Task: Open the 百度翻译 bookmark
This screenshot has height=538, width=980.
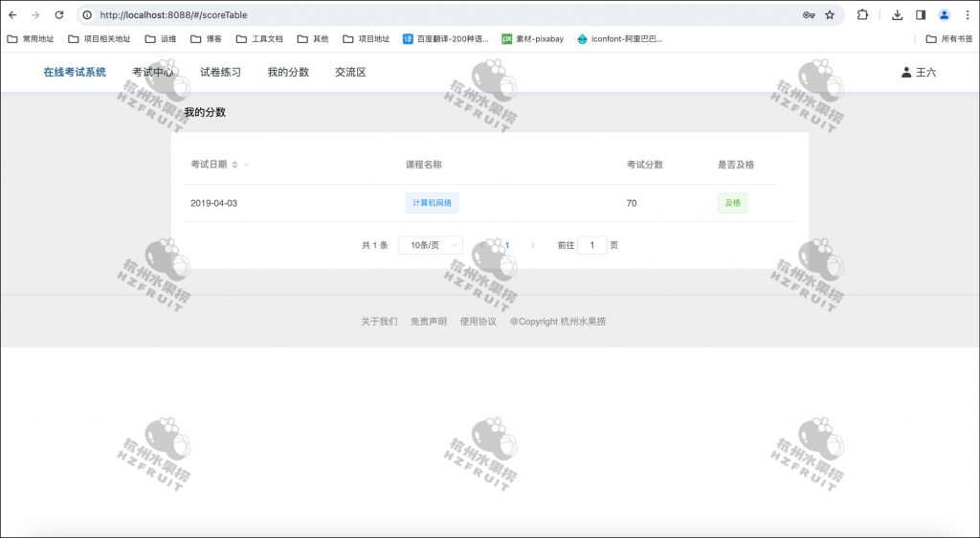Action: click(x=446, y=38)
